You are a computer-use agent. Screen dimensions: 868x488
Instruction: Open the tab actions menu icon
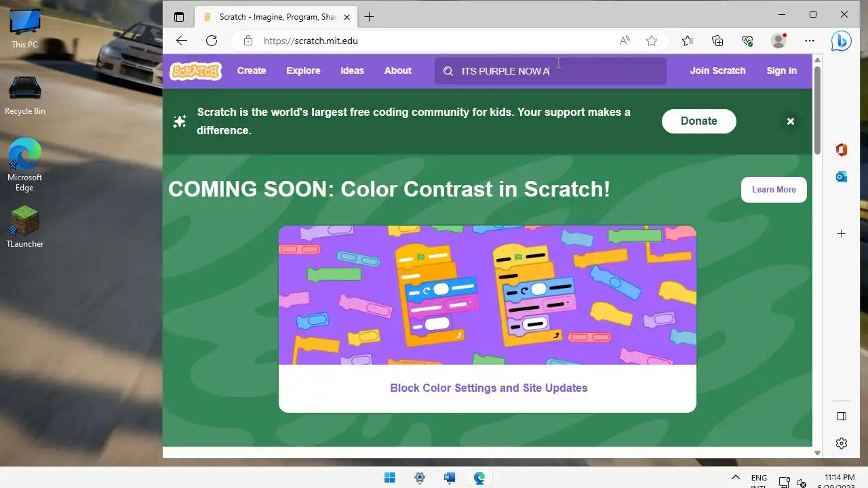tap(179, 17)
